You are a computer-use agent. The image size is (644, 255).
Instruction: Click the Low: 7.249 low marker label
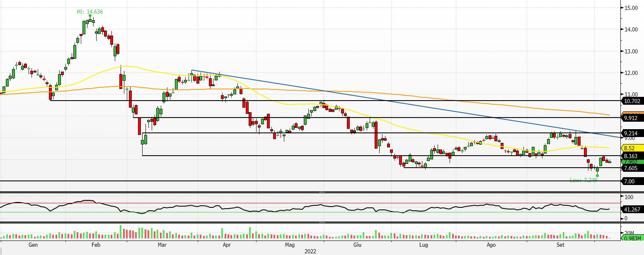pyautogui.click(x=583, y=180)
